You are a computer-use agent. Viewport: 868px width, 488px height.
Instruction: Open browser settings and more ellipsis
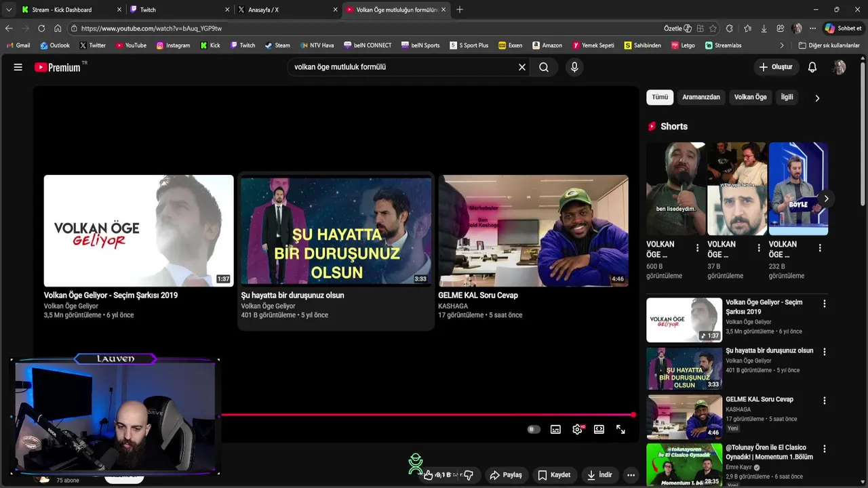click(x=812, y=28)
